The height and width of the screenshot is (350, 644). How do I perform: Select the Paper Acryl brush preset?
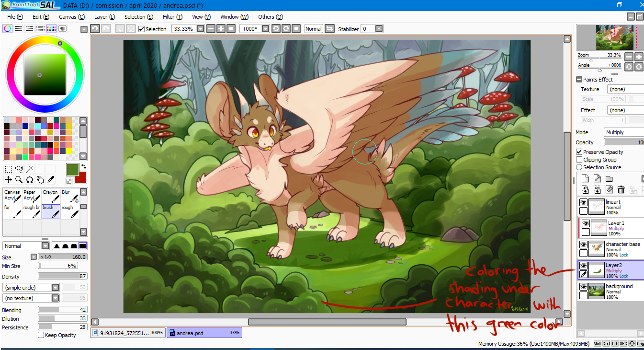coord(32,196)
